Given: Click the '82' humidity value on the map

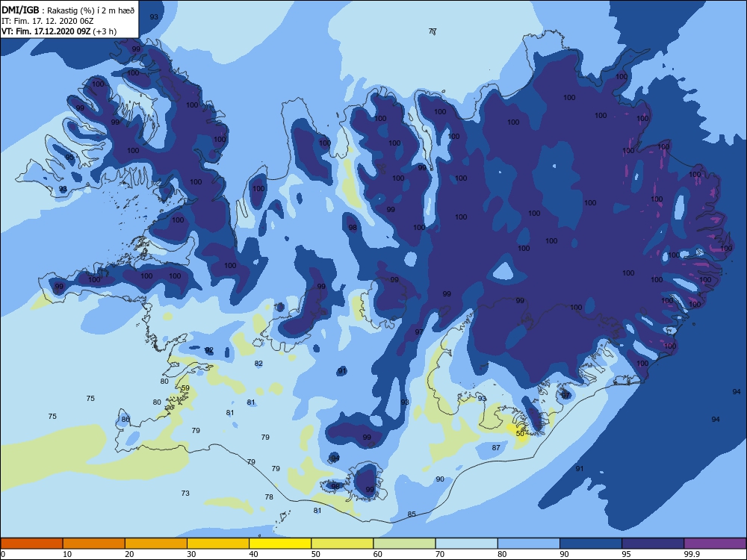Looking at the screenshot, I should (258, 363).
